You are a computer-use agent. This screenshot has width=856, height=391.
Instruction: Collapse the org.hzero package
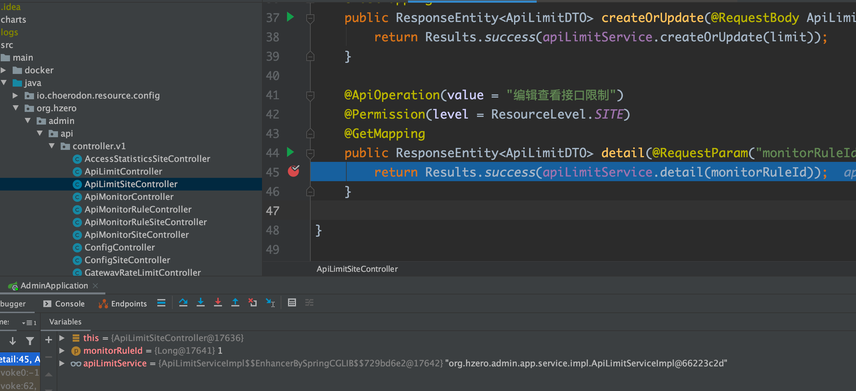pos(16,108)
